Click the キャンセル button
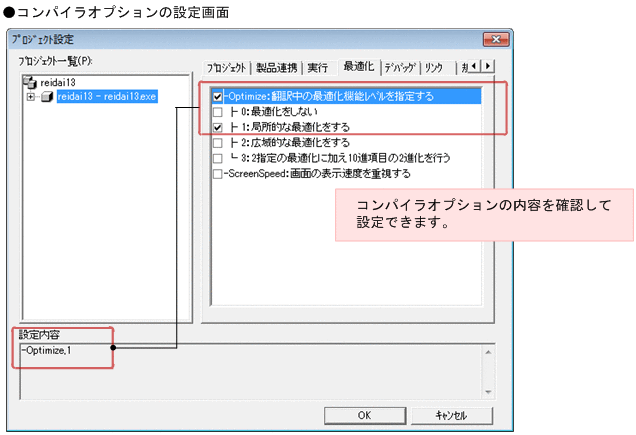The height and width of the screenshot is (435, 636). (451, 416)
